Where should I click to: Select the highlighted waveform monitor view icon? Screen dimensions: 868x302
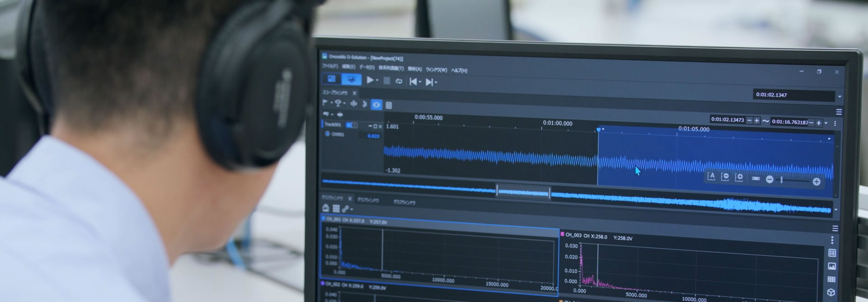351,80
